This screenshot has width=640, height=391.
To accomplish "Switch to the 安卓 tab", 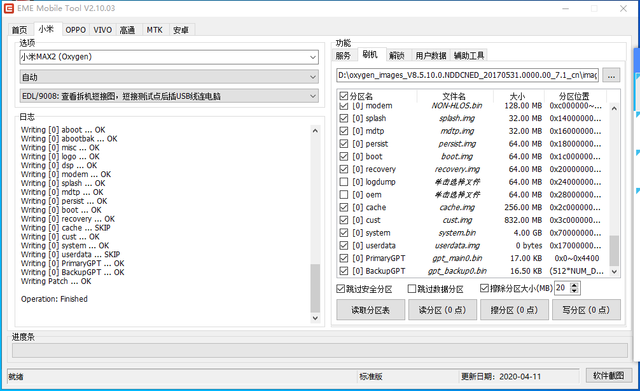I will point(181,30).
